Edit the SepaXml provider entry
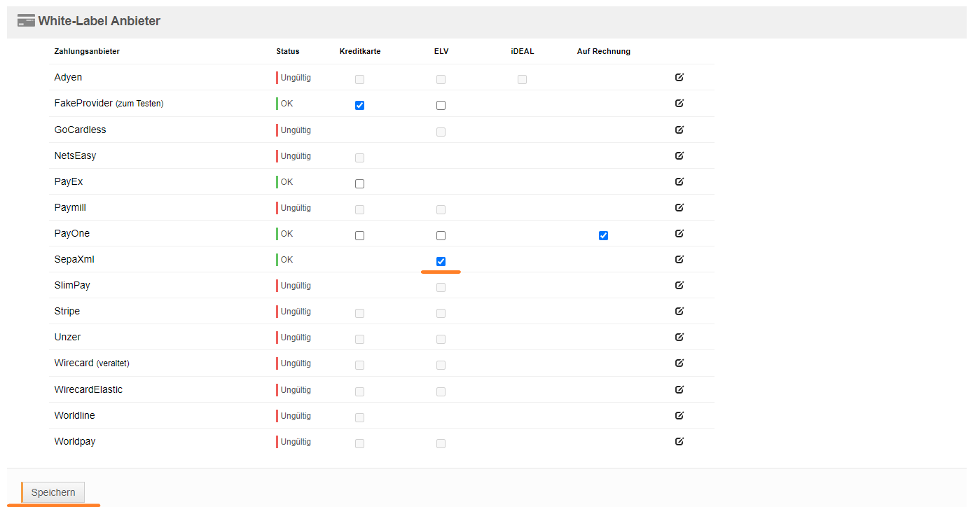 679,259
